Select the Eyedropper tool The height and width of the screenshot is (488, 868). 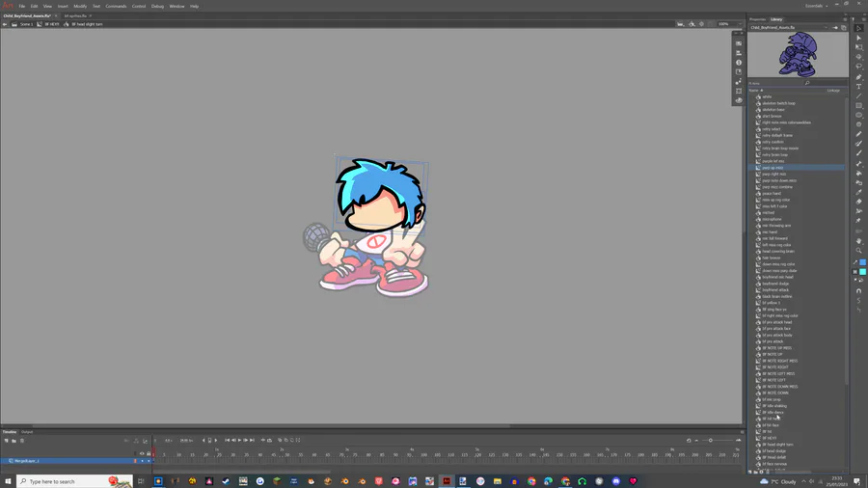coord(858,192)
